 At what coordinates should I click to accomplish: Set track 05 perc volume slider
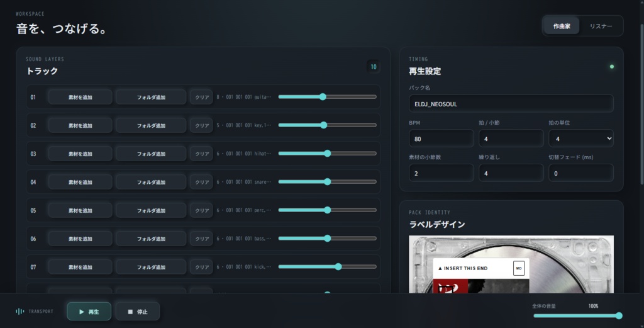click(327, 210)
